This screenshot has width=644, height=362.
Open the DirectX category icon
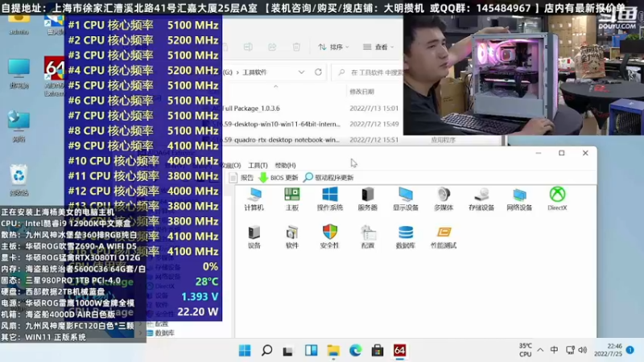pyautogui.click(x=557, y=199)
